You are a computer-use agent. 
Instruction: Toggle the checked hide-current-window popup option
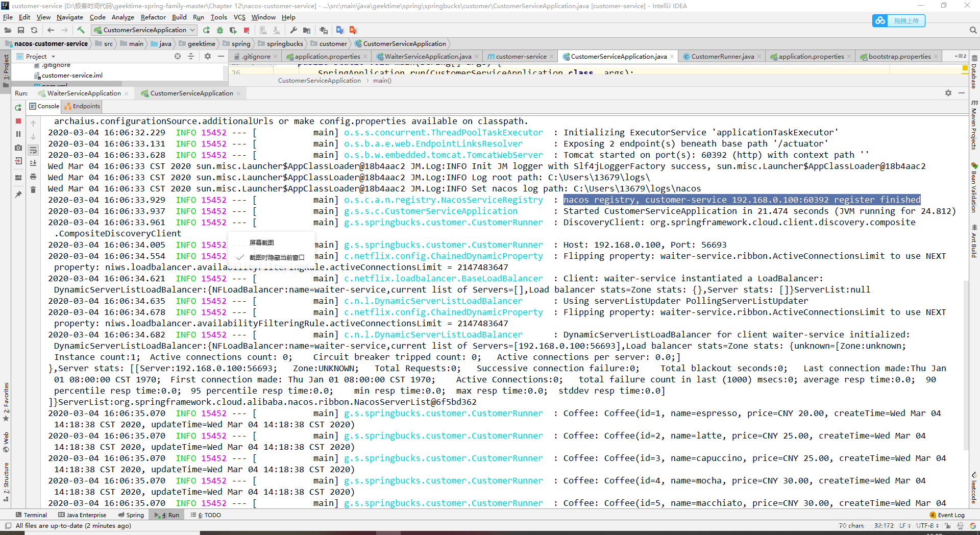(x=271, y=258)
